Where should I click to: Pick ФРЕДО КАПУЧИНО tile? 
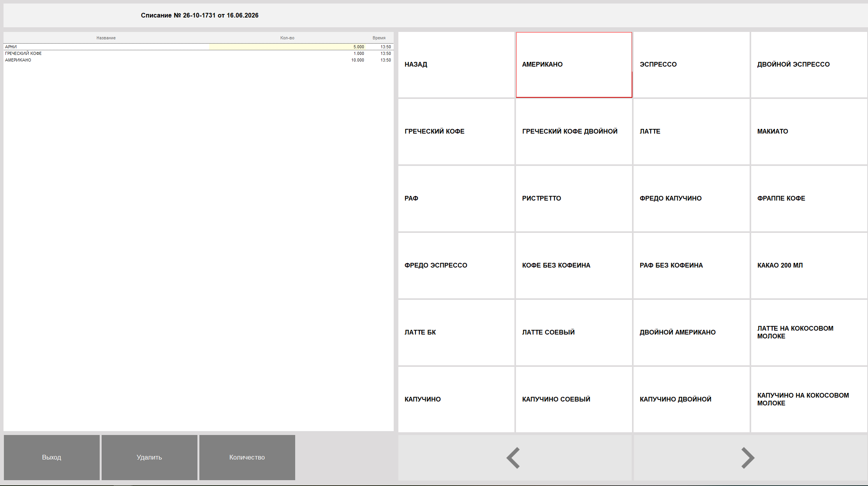click(x=691, y=199)
